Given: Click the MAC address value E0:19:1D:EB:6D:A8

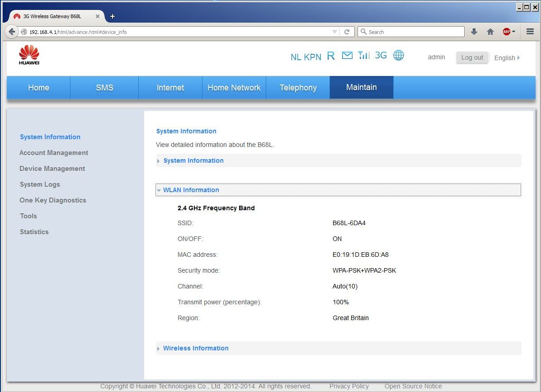Looking at the screenshot, I should [360, 255].
